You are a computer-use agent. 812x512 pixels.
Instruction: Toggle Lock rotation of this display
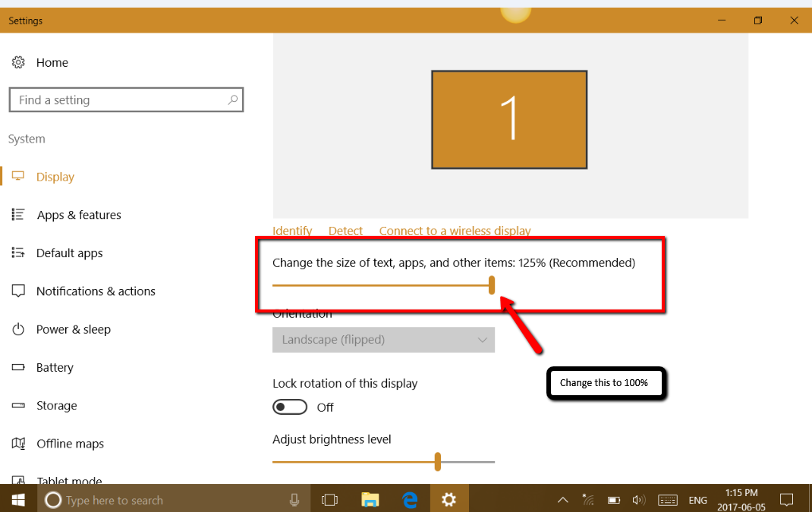tap(290, 407)
